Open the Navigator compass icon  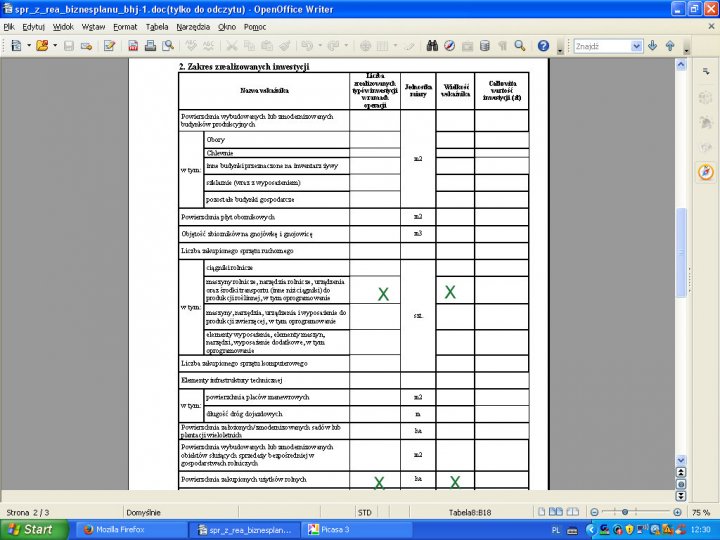click(x=450, y=46)
